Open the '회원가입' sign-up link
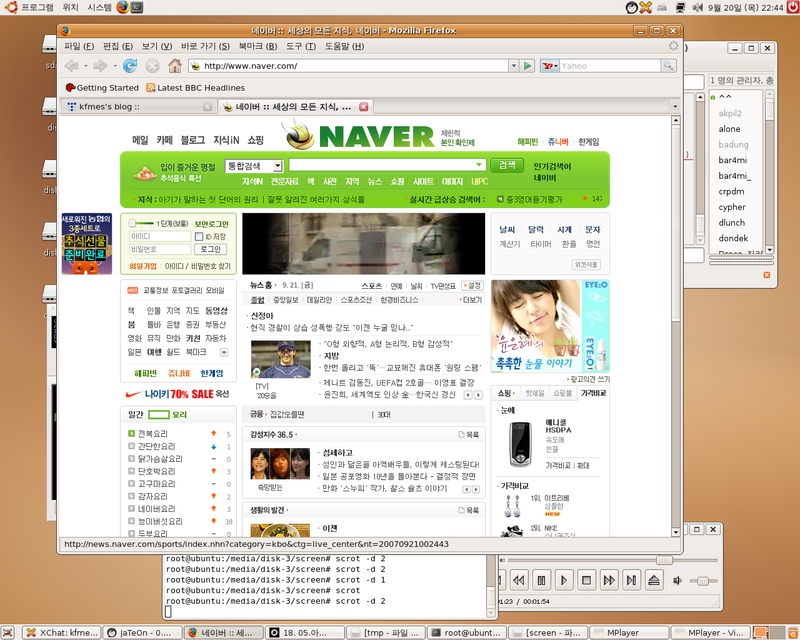800x640 pixels. point(143,266)
